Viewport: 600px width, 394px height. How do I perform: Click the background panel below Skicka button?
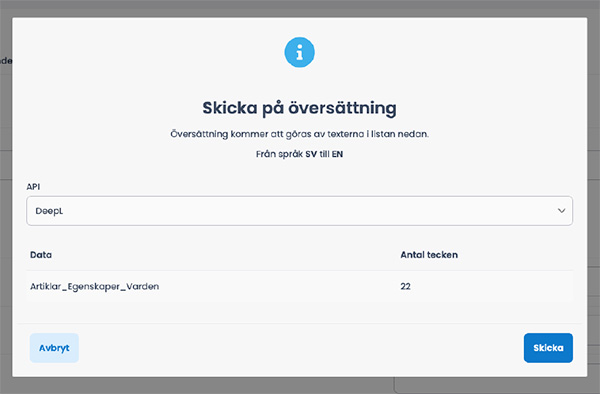click(x=497, y=386)
